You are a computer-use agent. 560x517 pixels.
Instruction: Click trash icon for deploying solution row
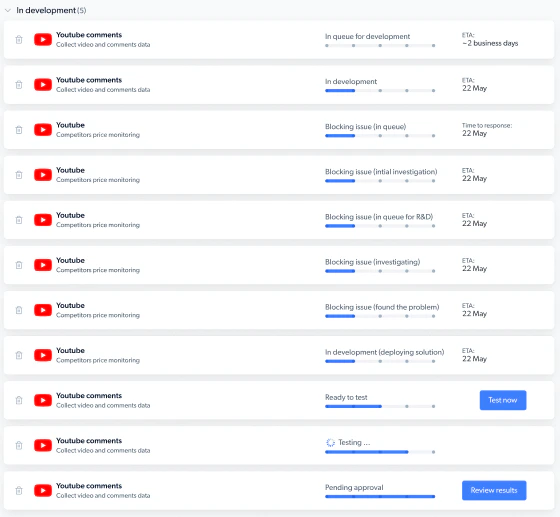[x=19, y=355]
